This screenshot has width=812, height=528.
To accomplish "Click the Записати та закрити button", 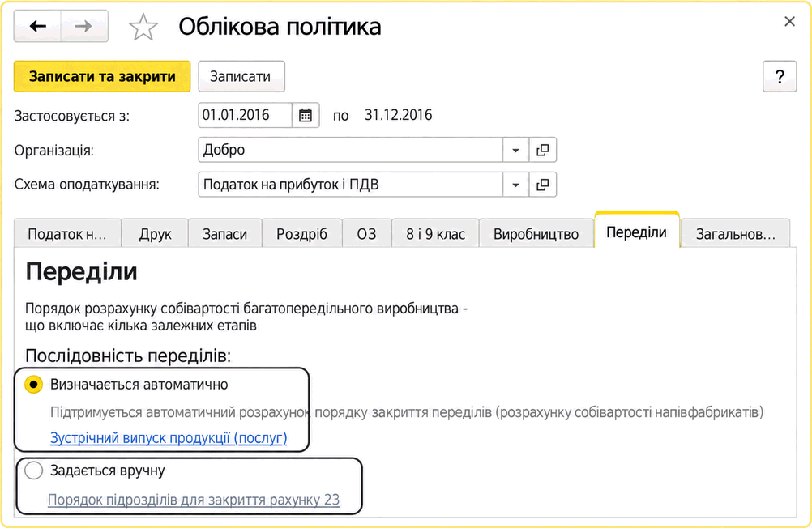I will (x=102, y=77).
